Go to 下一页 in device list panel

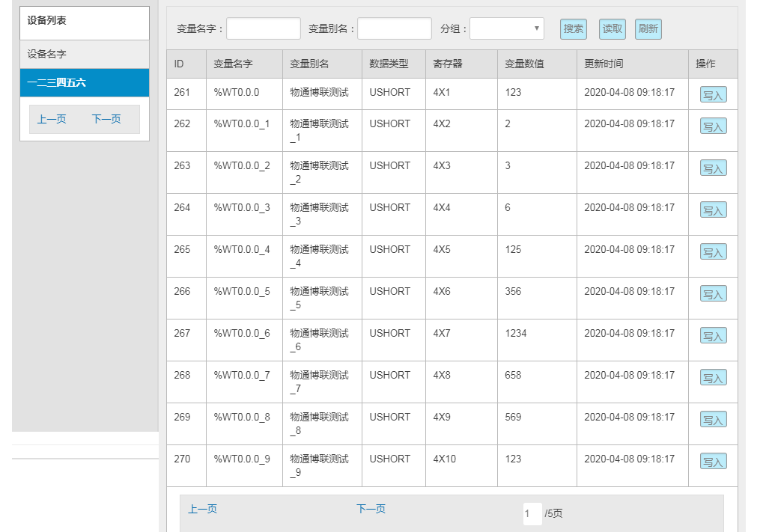tap(106, 119)
